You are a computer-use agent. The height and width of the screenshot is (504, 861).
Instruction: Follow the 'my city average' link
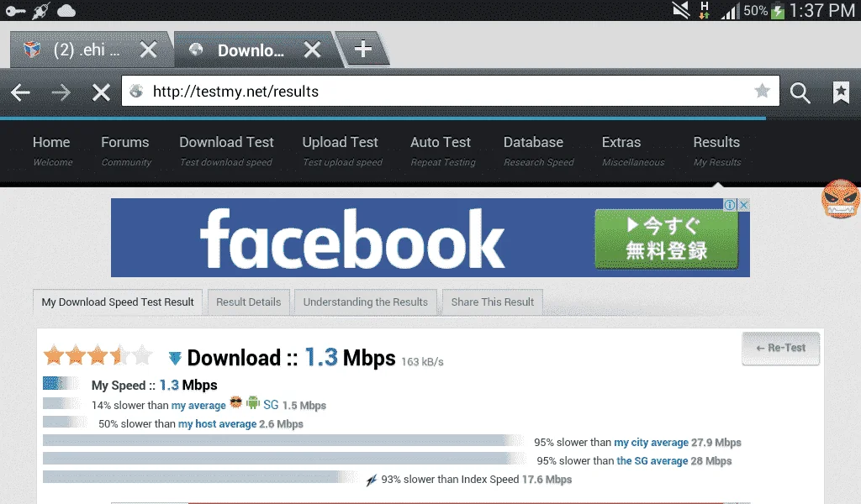[x=651, y=443]
